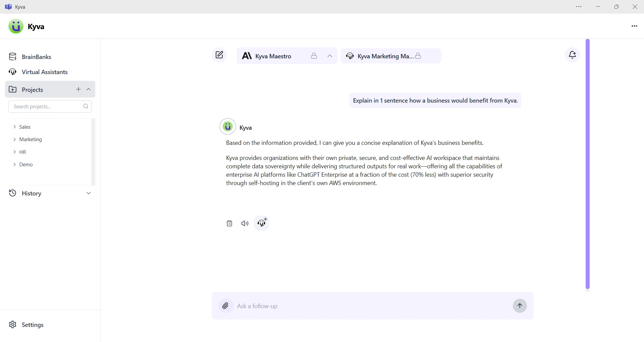This screenshot has width=644, height=342.
Task: Select the HR project label
Action: tap(22, 152)
